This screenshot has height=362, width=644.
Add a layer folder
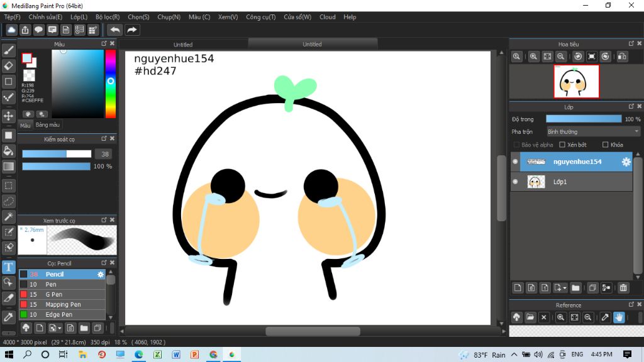coord(575,288)
